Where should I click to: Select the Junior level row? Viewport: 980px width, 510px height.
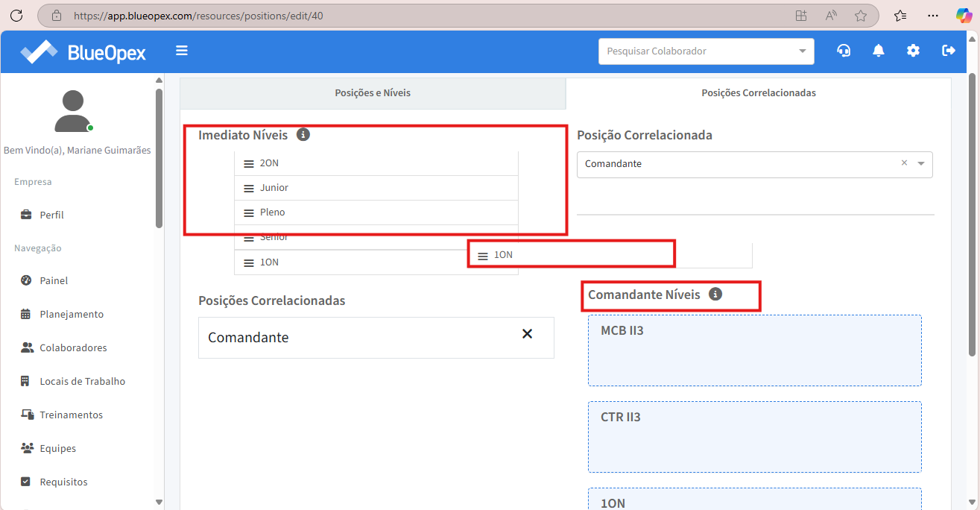coord(376,188)
